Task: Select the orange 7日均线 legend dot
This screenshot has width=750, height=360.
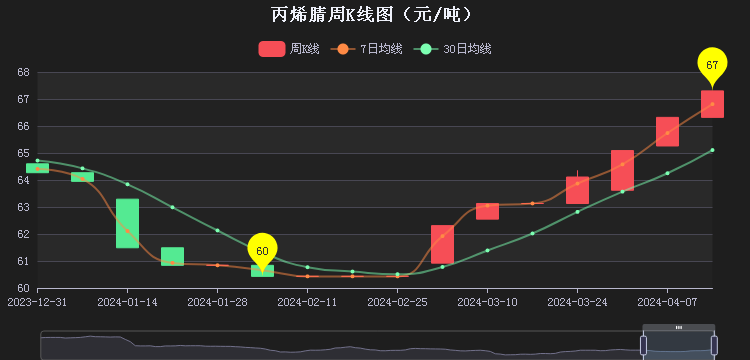Action: pyautogui.click(x=343, y=49)
